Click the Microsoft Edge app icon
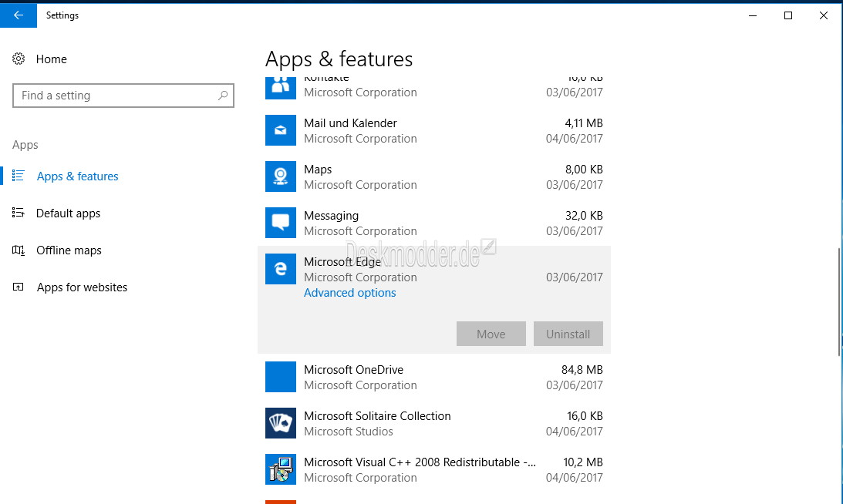 [x=281, y=269]
